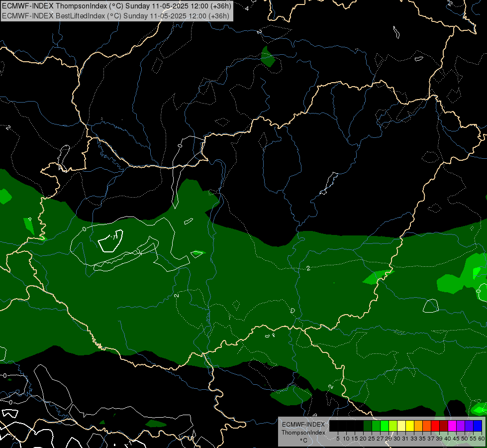Click the legend tick value 25
Screen dimensions: 487x448
(x=372, y=439)
